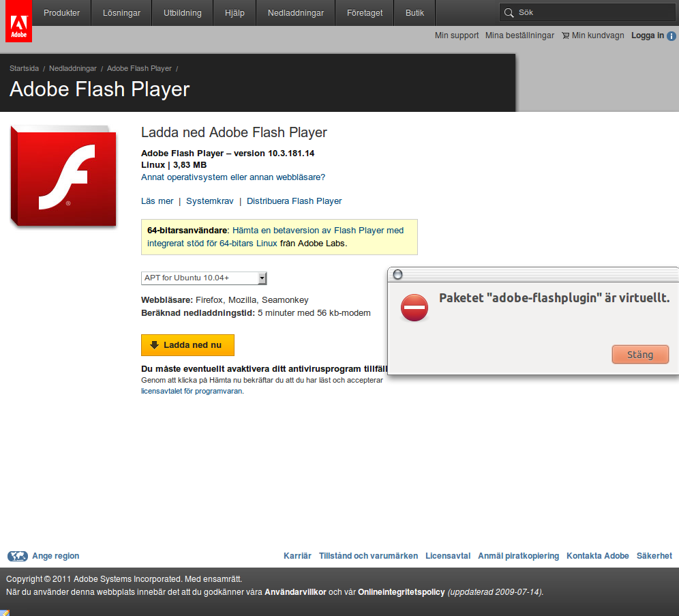Go to Startsida breadcrumb
This screenshot has height=616, width=679.
[25, 68]
